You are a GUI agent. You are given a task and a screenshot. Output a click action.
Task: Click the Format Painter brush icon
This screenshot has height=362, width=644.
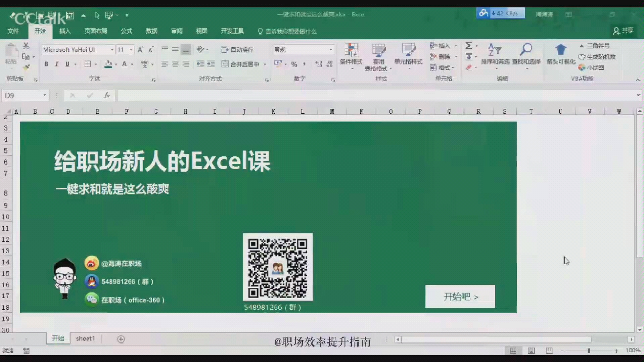coord(26,67)
